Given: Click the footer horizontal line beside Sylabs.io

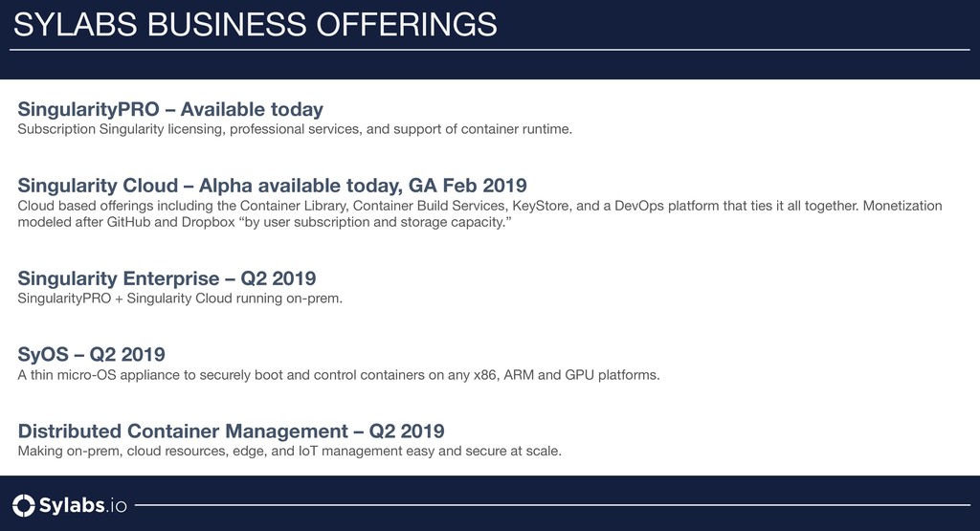Looking at the screenshot, I should (552, 505).
